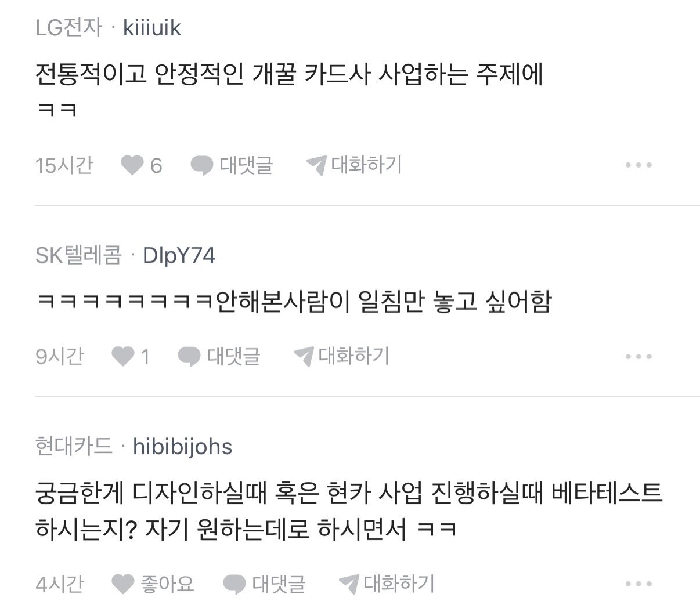Click 좋아요 text under hibibijohs's comment
The image size is (700, 612).
pos(167,584)
